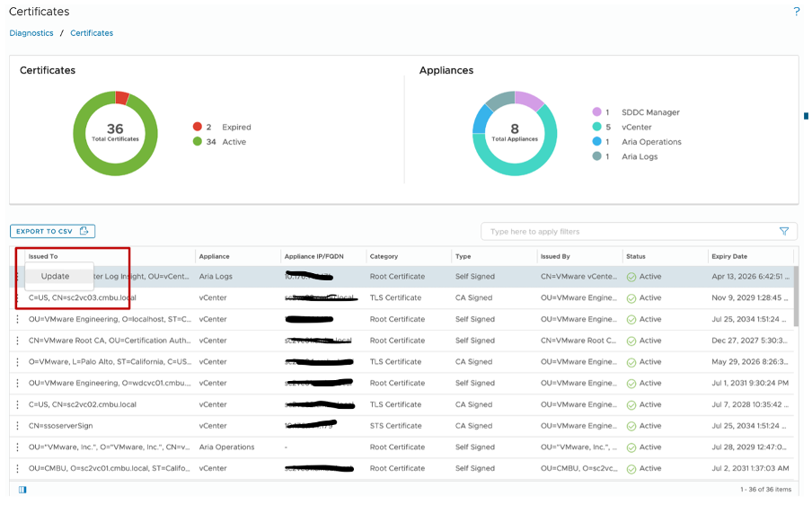Screen dimensions: 812x505
Task: Select Update from the row context menu
Action: (x=56, y=277)
